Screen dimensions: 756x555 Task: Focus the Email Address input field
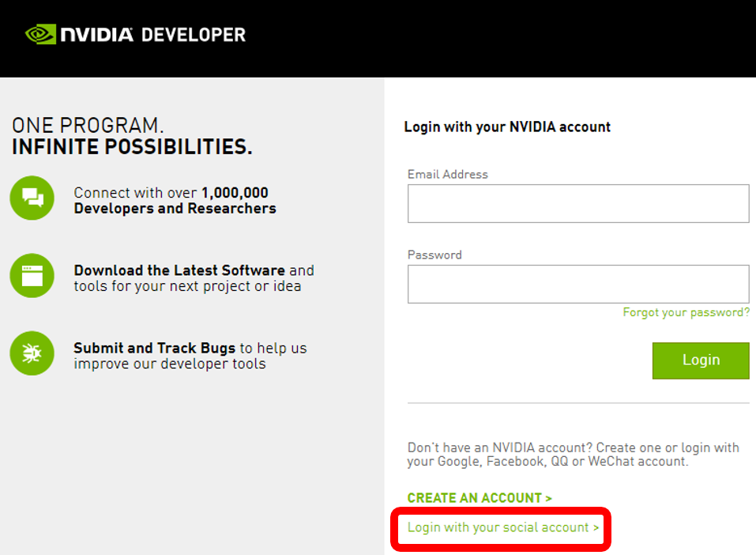[x=578, y=203]
